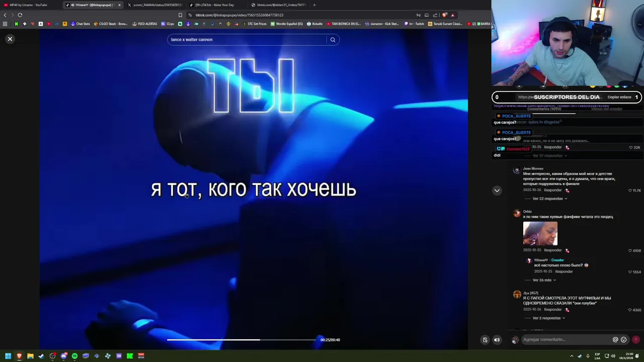Open a new browser tab with plus
This screenshot has height=362, width=644.
pos(314,5)
